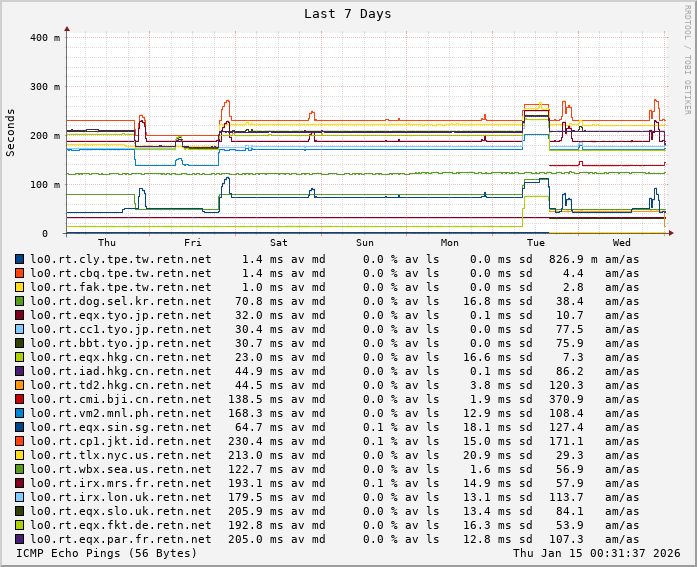Click the "ICMP Echo Pings (56 Bytes)" footer text
The width and height of the screenshot is (697, 567).
point(107,553)
